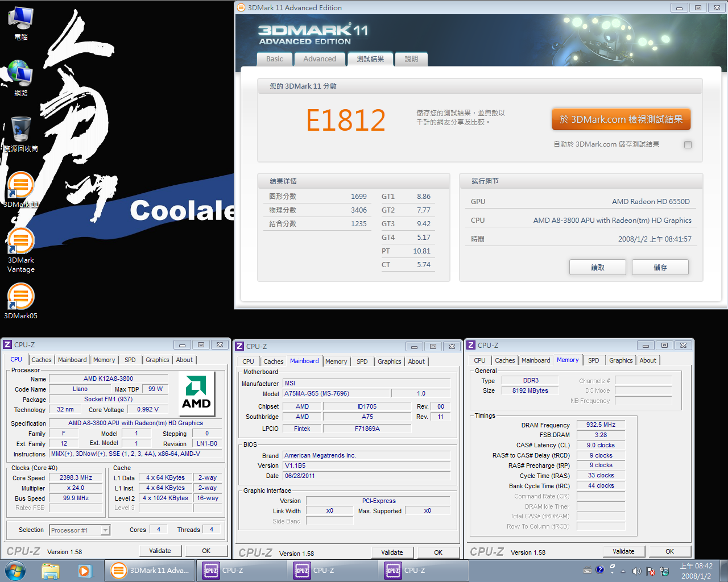Click the Model A75MA-G55 (MS-7696) field
Image resolution: width=728 pixels, height=582 pixels.
pyautogui.click(x=337, y=393)
